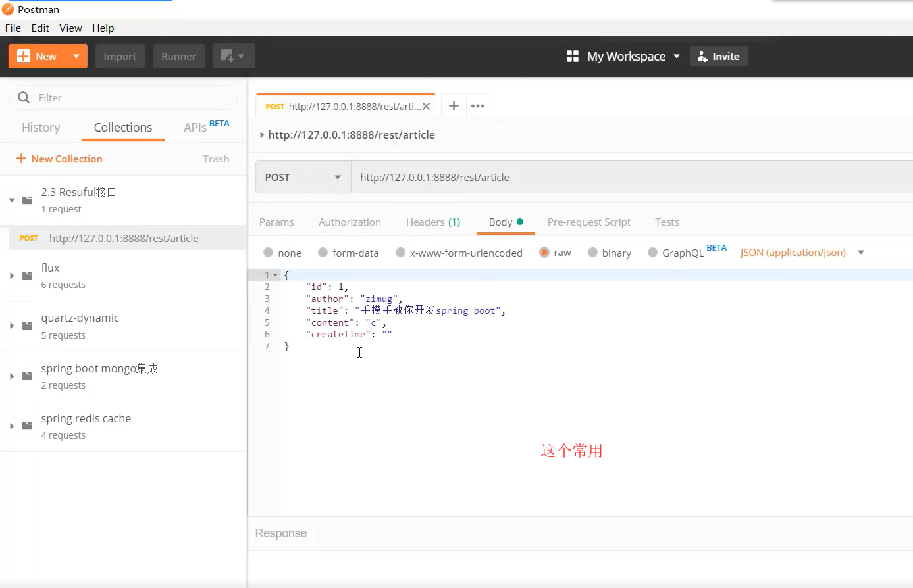Image resolution: width=913 pixels, height=588 pixels.
Task: Click the sidebar Filter search field
Action: (123, 97)
